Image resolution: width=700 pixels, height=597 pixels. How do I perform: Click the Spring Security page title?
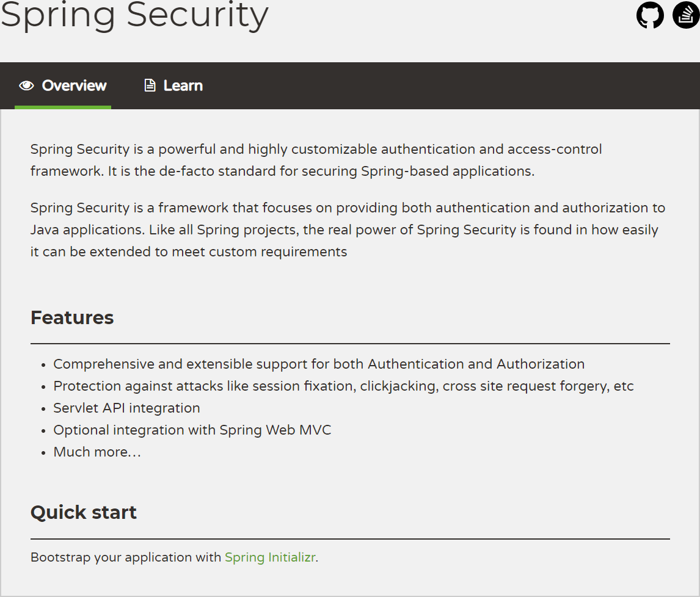click(134, 15)
